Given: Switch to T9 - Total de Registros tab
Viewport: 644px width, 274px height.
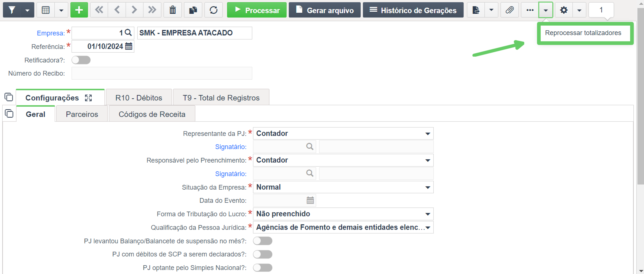Looking at the screenshot, I should 221,98.
